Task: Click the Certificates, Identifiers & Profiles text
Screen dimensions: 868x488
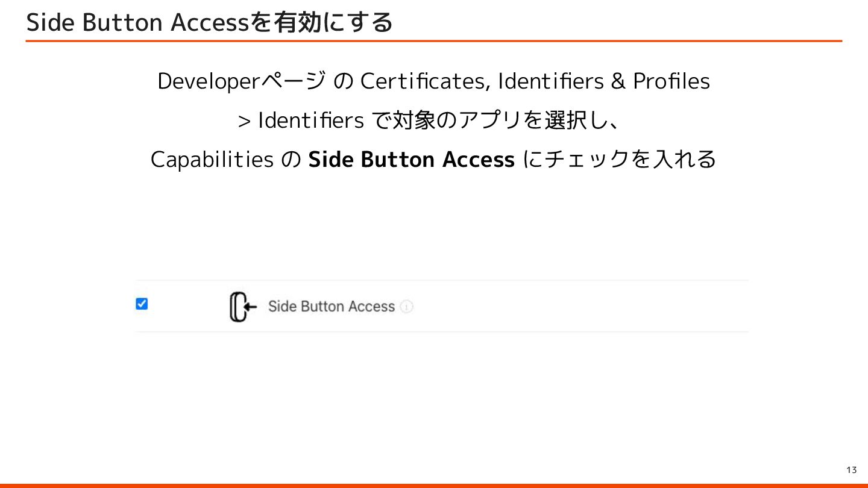Action: point(535,81)
